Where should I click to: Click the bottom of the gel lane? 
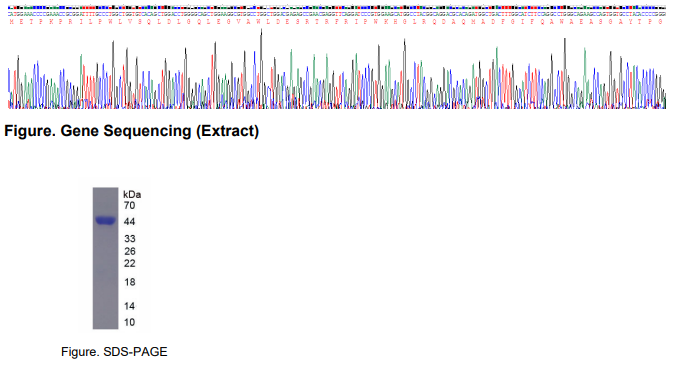point(105,325)
